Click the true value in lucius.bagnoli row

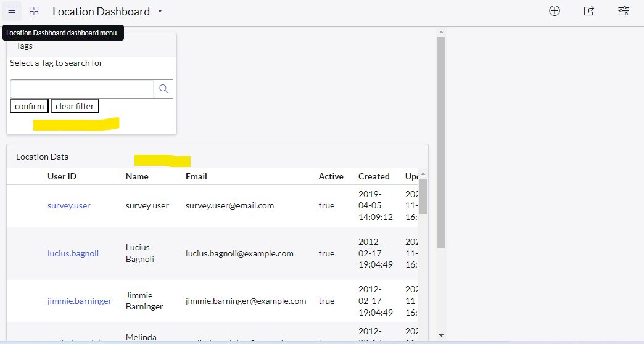[326, 254]
